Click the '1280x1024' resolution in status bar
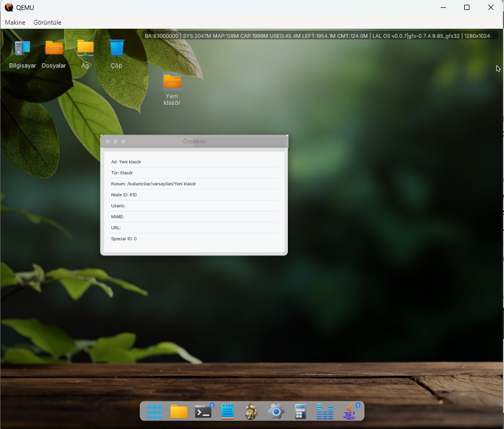The height and width of the screenshot is (429, 504). pyautogui.click(x=477, y=36)
